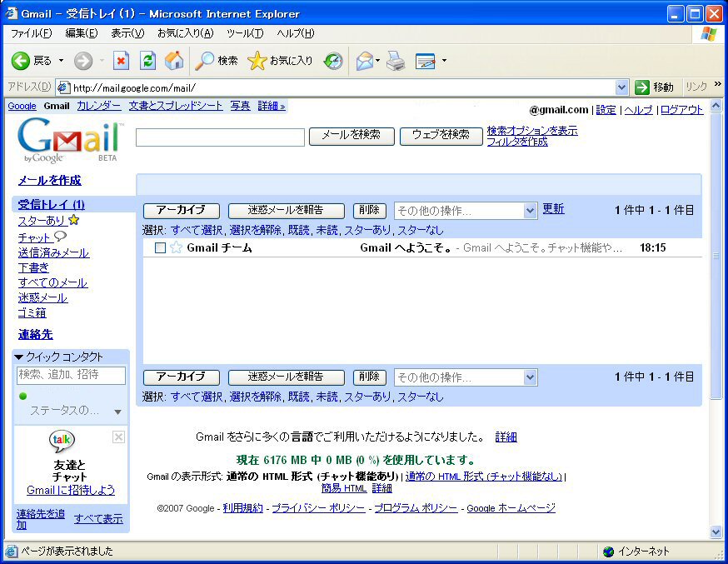This screenshot has height=564, width=728.
Task: Refresh the page with green arrows icon
Action: point(147,61)
